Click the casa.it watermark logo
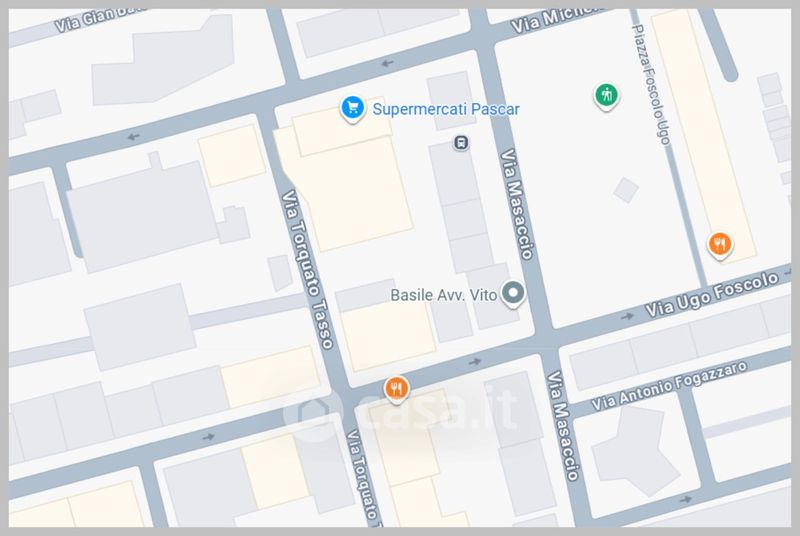 click(401, 411)
